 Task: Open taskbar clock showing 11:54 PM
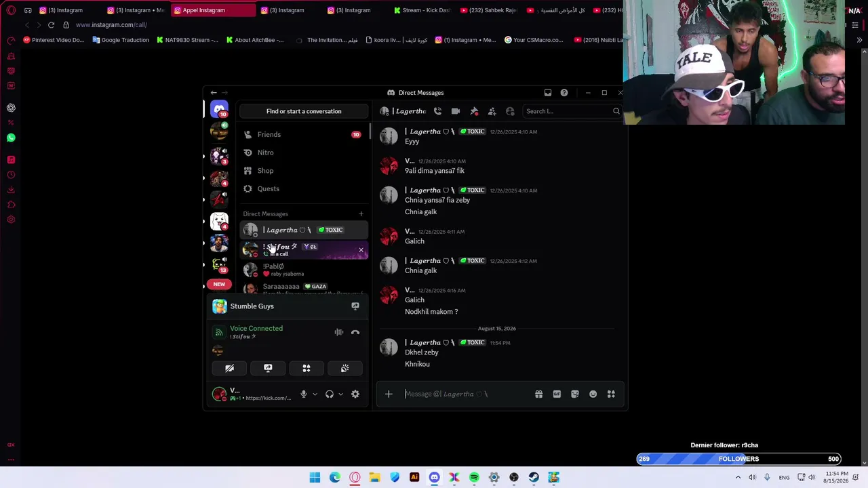[837, 477]
